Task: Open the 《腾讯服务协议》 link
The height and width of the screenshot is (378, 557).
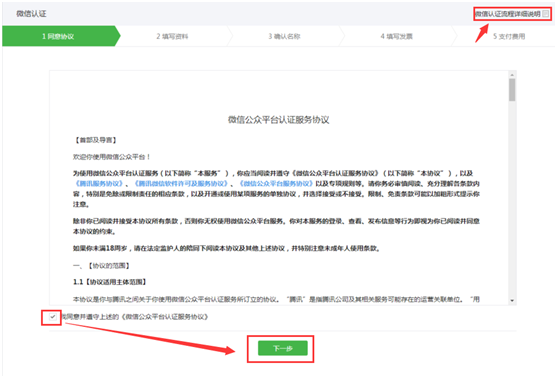Action: (99, 183)
